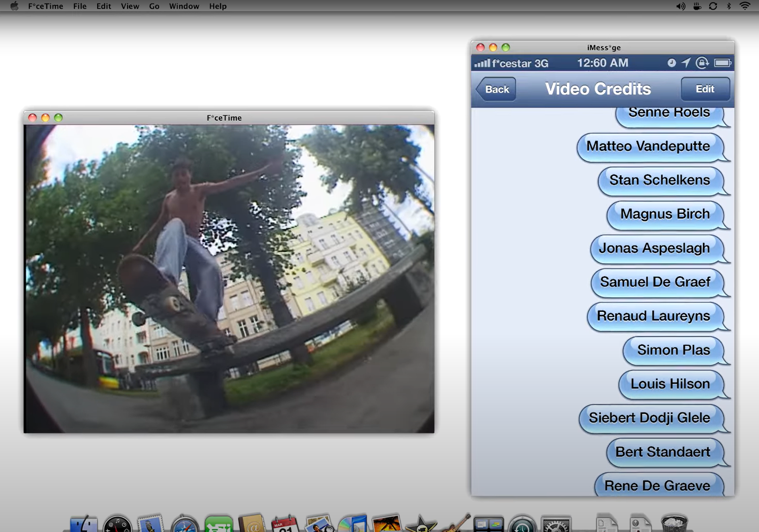Open the Help menu
This screenshot has width=759, height=532.
click(218, 6)
